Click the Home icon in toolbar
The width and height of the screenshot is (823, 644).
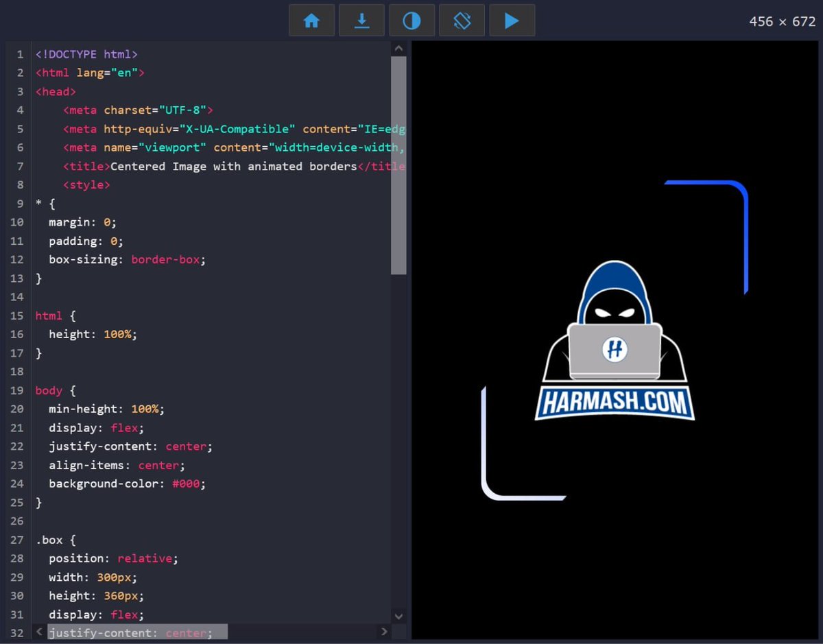[311, 21]
